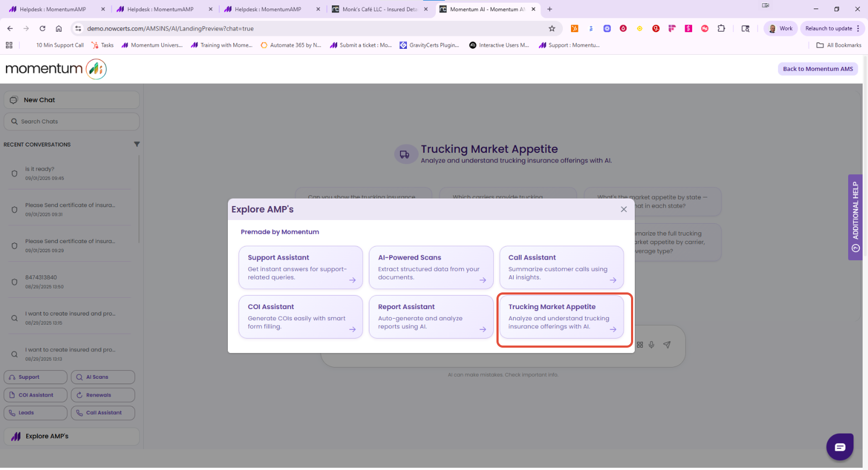The width and height of the screenshot is (868, 470).
Task: Open Explore AMP's in sidebar
Action: click(72, 436)
